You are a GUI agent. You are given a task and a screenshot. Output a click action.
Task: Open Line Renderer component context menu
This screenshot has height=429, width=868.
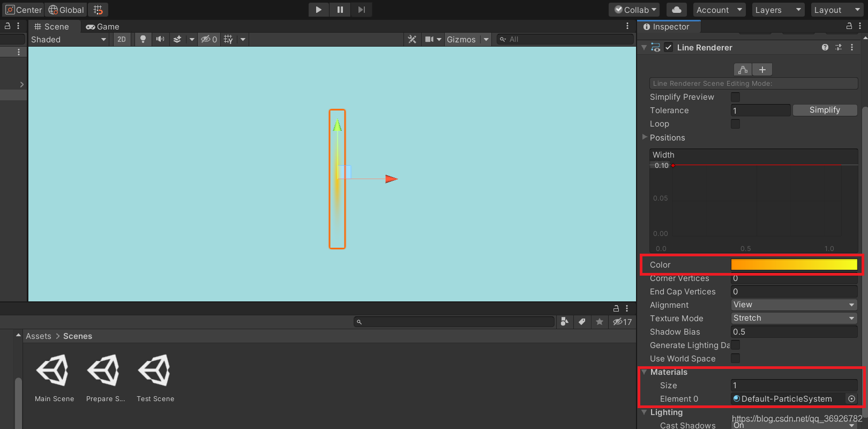[x=852, y=47]
